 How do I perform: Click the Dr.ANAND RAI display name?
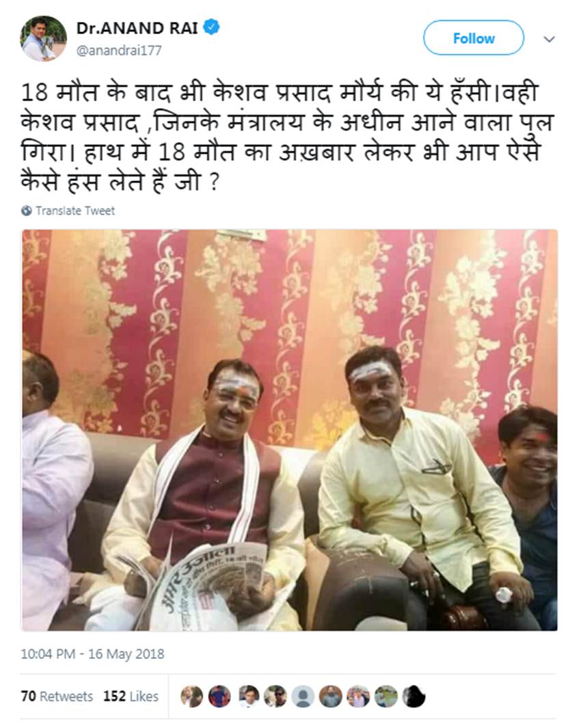click(137, 28)
